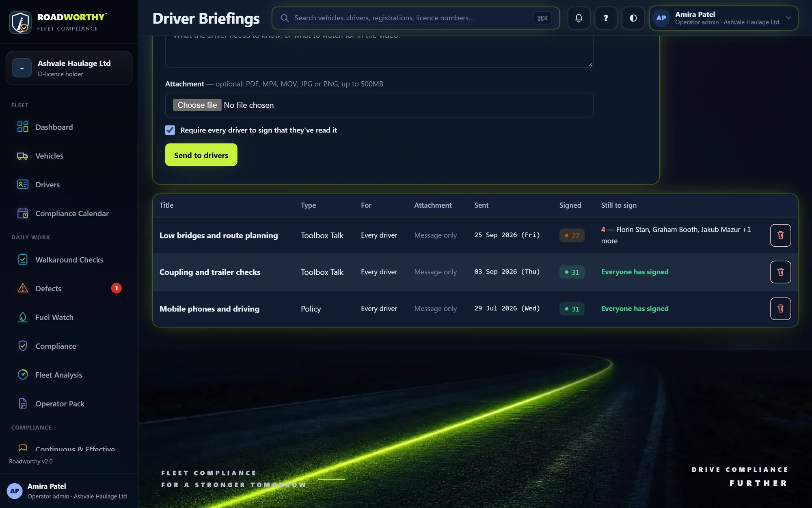Open the Ashvale Haulage Ltd operator selector
The width and height of the screenshot is (812, 508).
(69, 68)
